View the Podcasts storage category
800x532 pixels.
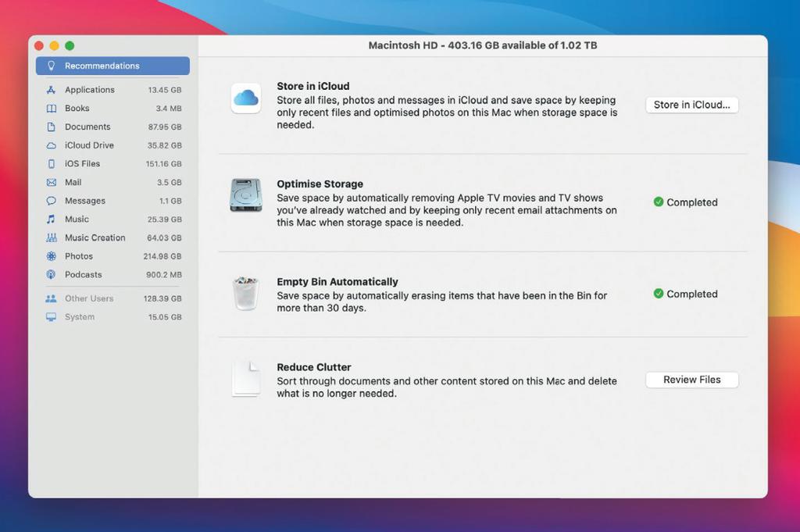click(x=112, y=274)
